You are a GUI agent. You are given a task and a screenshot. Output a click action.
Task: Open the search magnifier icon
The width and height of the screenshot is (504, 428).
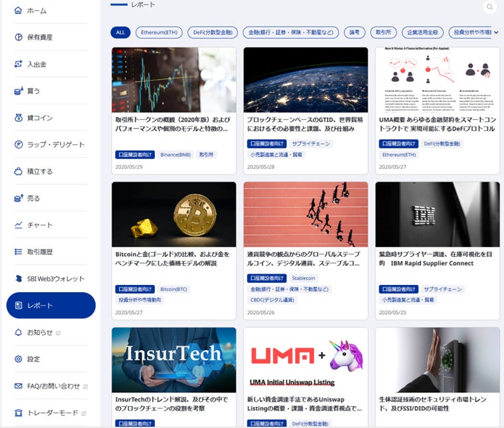point(489,7)
